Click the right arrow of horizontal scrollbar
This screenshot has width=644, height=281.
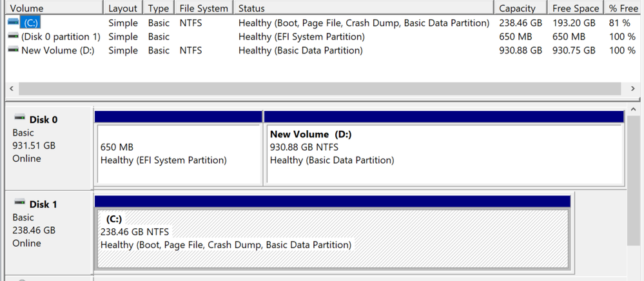point(633,88)
